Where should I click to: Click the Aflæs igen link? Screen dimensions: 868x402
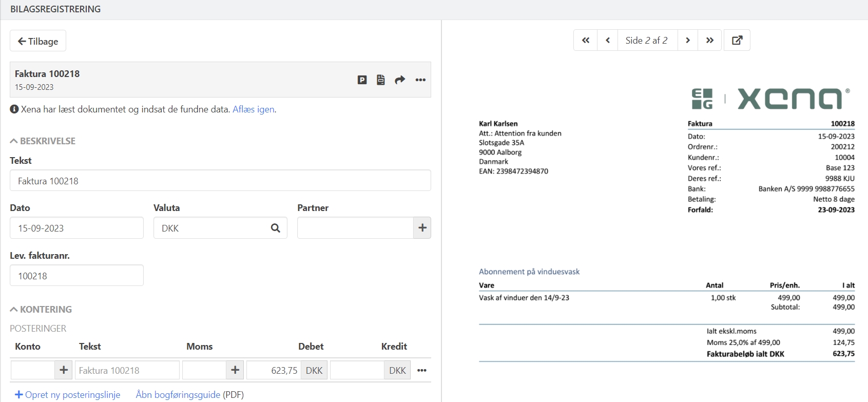[x=254, y=109]
